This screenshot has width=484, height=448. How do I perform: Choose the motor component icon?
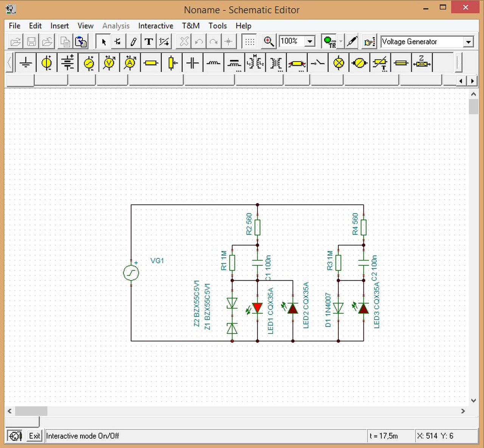click(359, 63)
